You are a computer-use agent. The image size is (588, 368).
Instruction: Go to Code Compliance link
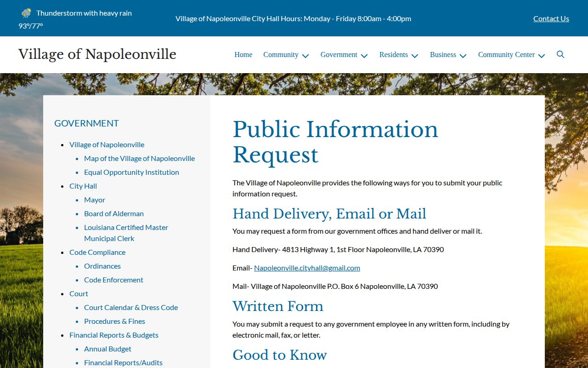97,252
